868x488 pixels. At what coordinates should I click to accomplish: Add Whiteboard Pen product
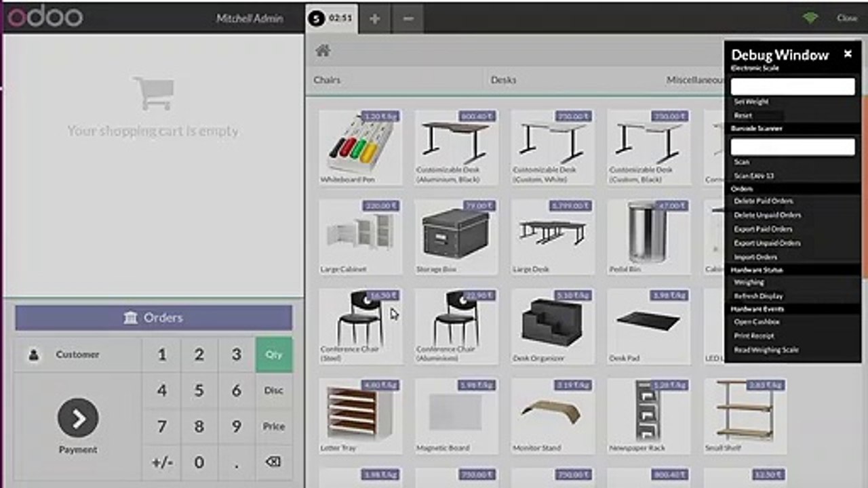(x=360, y=148)
